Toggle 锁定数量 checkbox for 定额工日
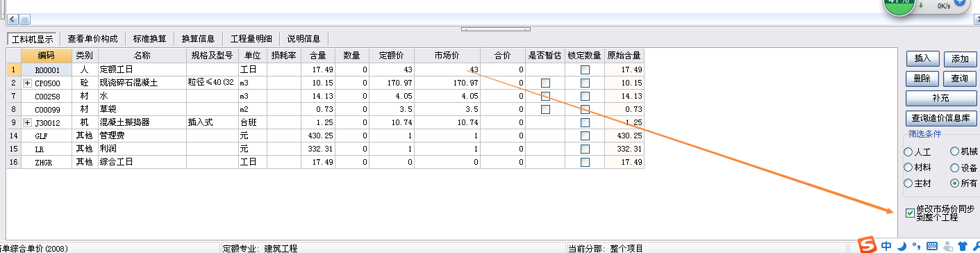The width and height of the screenshot is (980, 253). click(585, 70)
